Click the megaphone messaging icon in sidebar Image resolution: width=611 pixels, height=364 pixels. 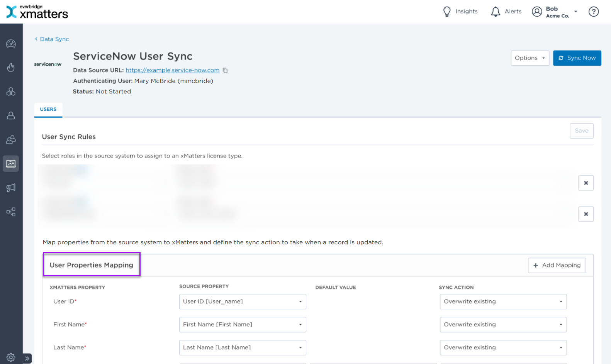pyautogui.click(x=11, y=188)
